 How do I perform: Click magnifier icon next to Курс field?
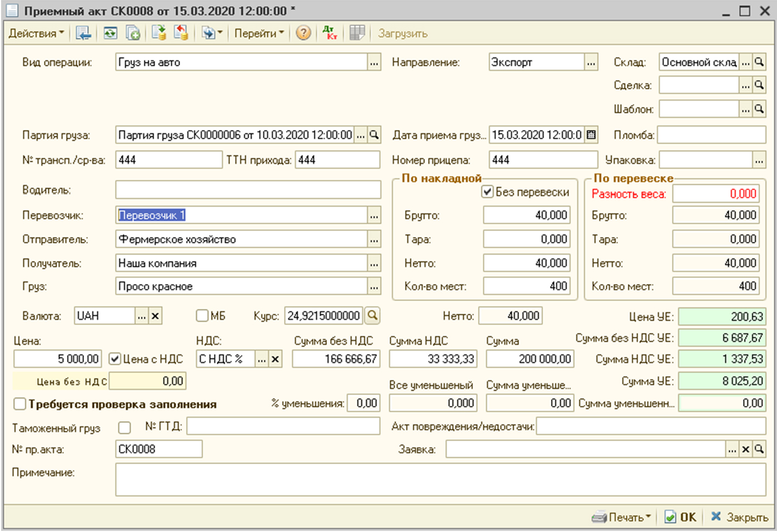(373, 315)
